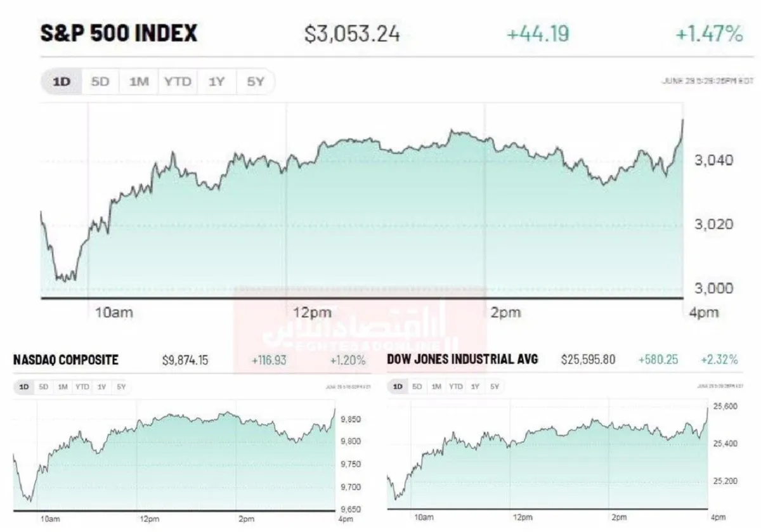This screenshot has height=532, width=761.
Task: Click the S&P 500 price $3,053.24
Action: coord(353,34)
